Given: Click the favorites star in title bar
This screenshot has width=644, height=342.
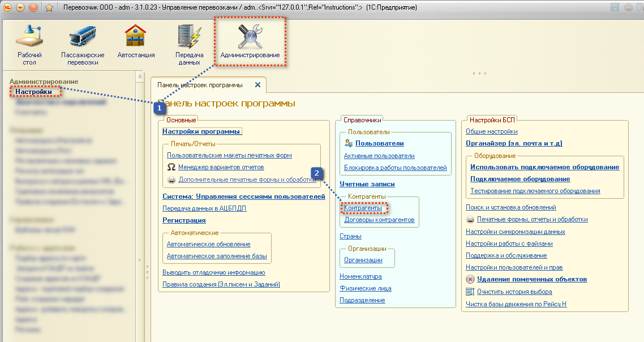Looking at the screenshot, I should [x=49, y=8].
